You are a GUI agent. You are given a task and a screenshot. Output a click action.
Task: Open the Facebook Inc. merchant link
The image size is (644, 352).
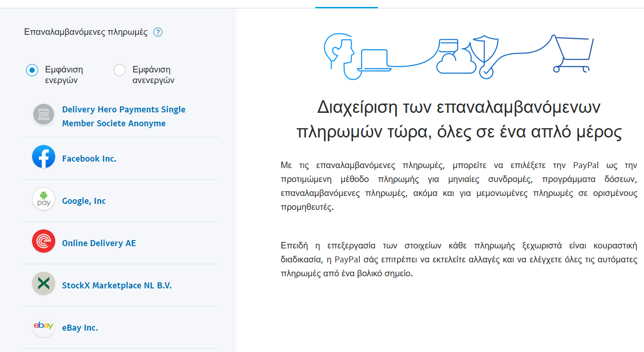[89, 159]
